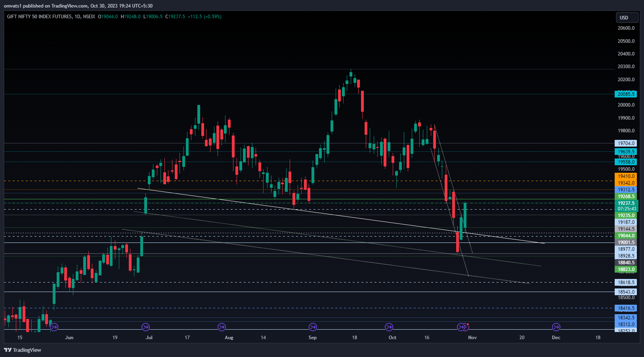
Task: Select the green 19235.0 price label
Action: point(626,216)
